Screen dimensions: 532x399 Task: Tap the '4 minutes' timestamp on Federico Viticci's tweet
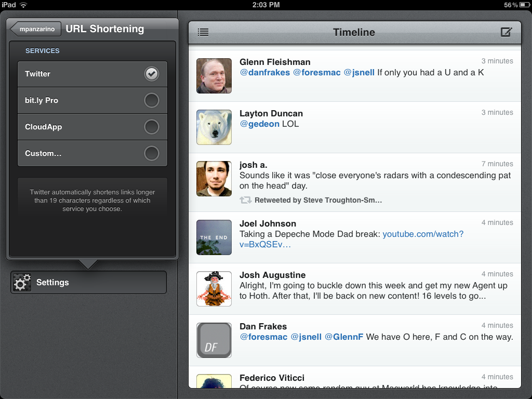click(x=497, y=377)
